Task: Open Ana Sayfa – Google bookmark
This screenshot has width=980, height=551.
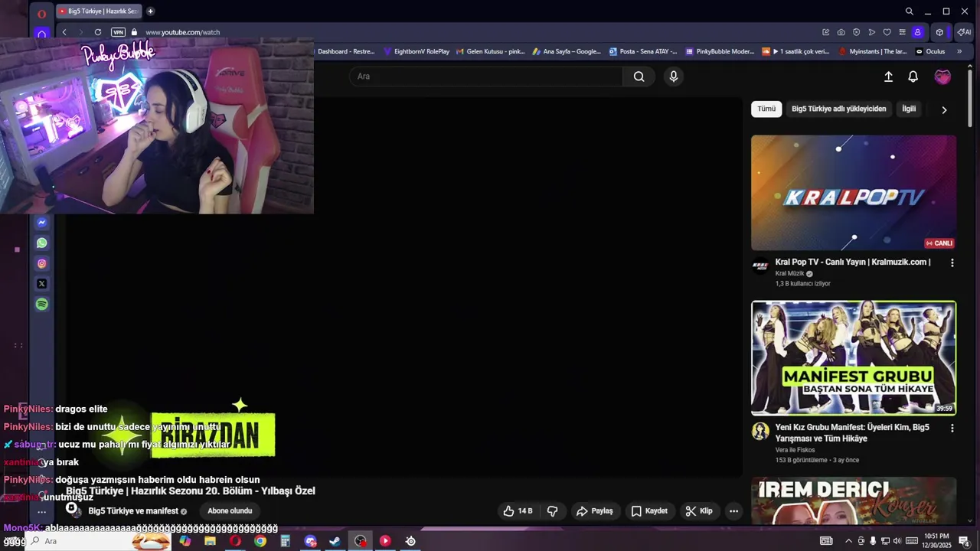Action: [x=567, y=51]
